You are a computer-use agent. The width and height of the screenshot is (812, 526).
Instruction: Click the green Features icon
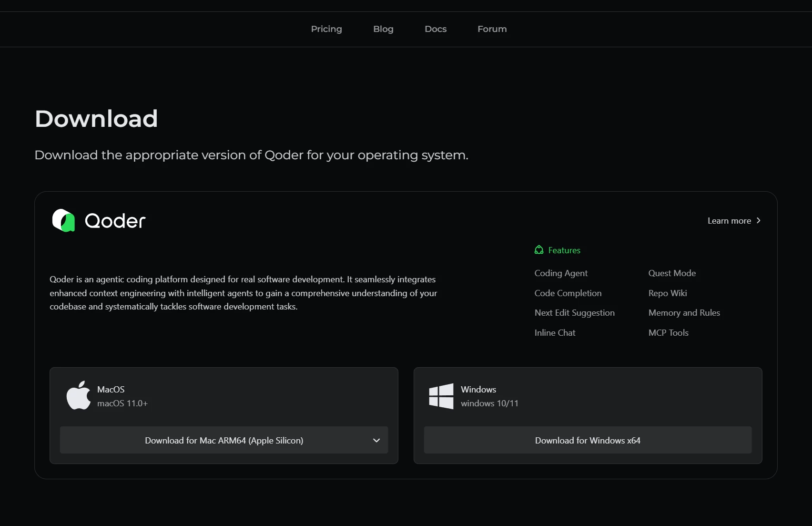coord(539,250)
